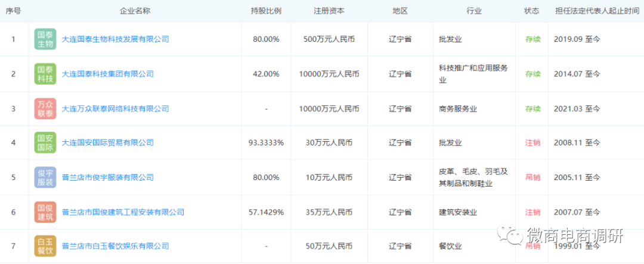Viewport: 644px width, 264px height.
Task: Select the 30万元人民币 capital cell
Action: coord(329,143)
